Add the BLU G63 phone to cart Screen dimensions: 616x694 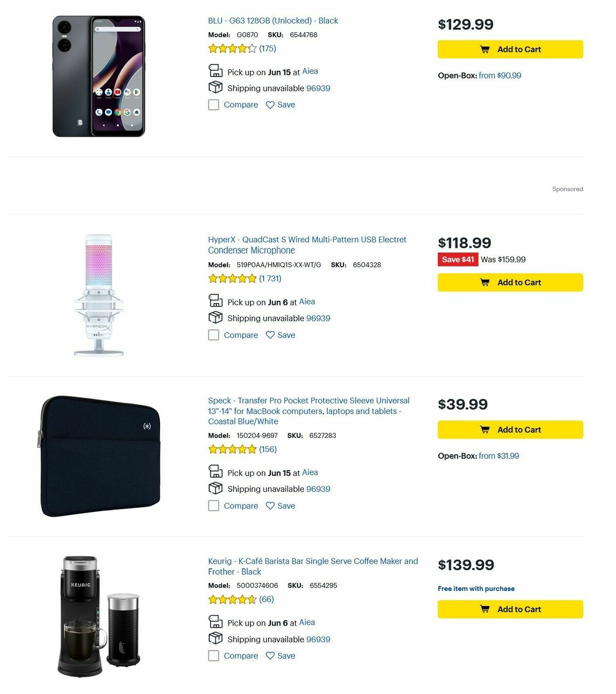point(510,49)
